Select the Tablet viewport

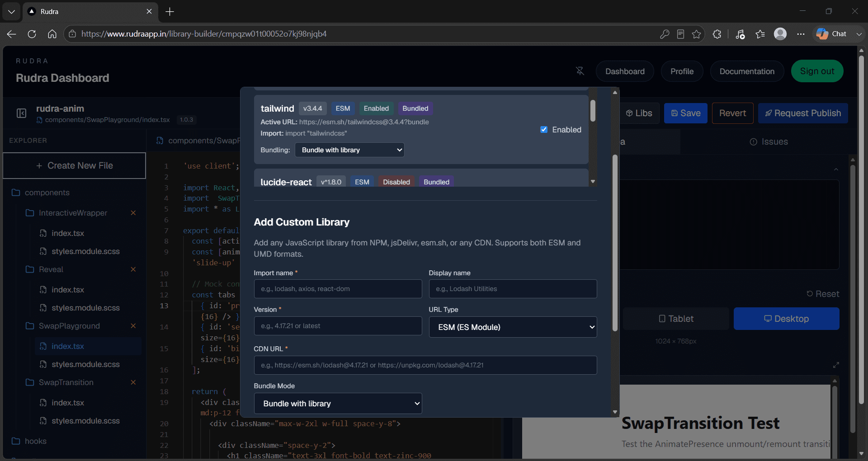point(676,319)
